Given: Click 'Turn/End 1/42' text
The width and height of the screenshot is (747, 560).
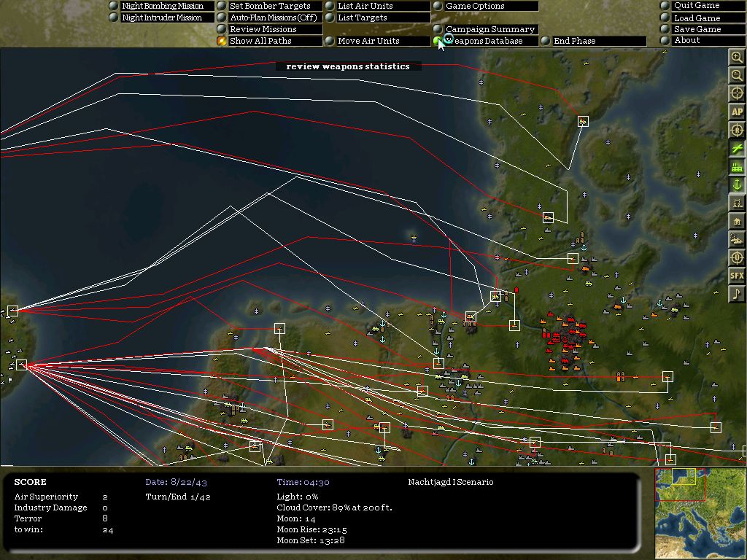Looking at the screenshot, I should tap(178, 497).
